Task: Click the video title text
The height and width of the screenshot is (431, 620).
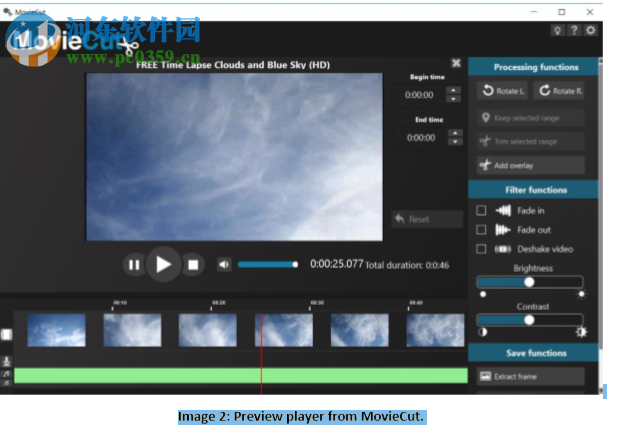Action: pos(233,65)
